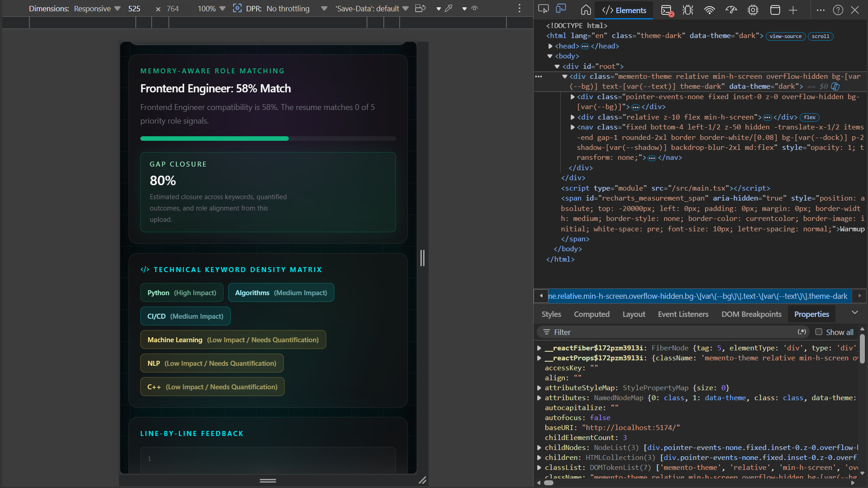The height and width of the screenshot is (488, 868).
Task: Expand the head element node
Action: coord(550,46)
